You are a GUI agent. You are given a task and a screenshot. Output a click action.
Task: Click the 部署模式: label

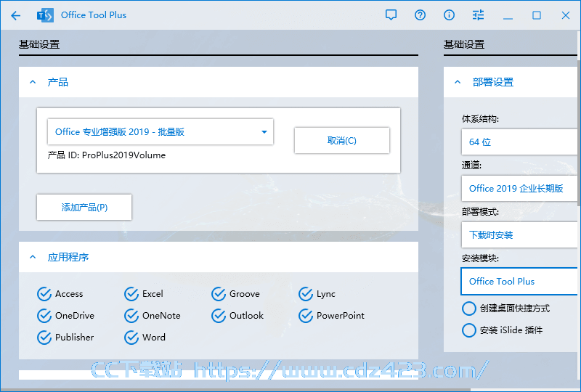[480, 212]
